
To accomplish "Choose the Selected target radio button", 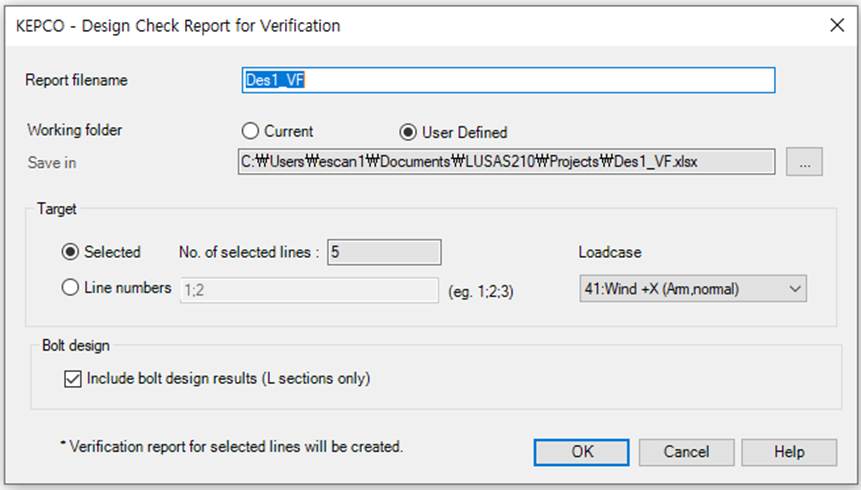I will [70, 252].
